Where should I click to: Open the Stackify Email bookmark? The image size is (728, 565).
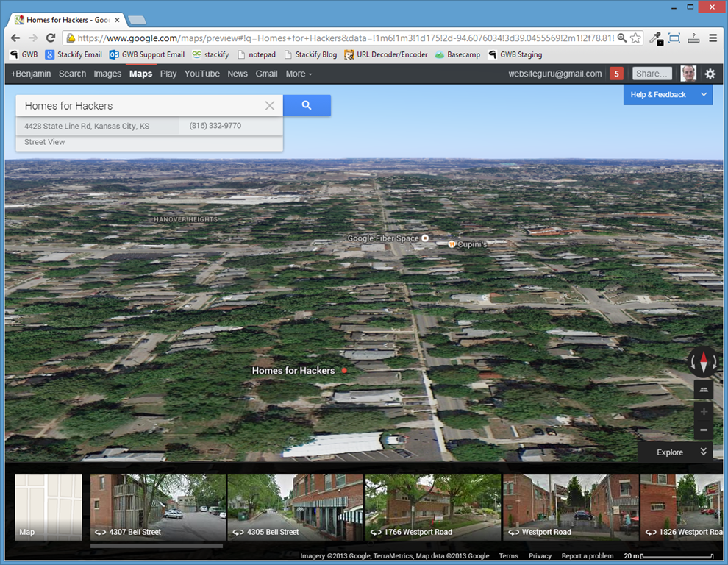pyautogui.click(x=74, y=55)
